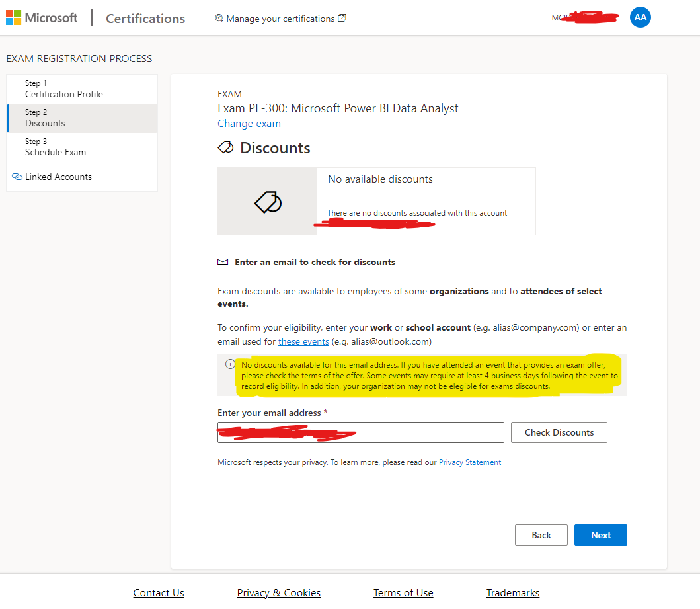This screenshot has height=609, width=700.
Task: Open Contact Us footer link
Action: [159, 593]
